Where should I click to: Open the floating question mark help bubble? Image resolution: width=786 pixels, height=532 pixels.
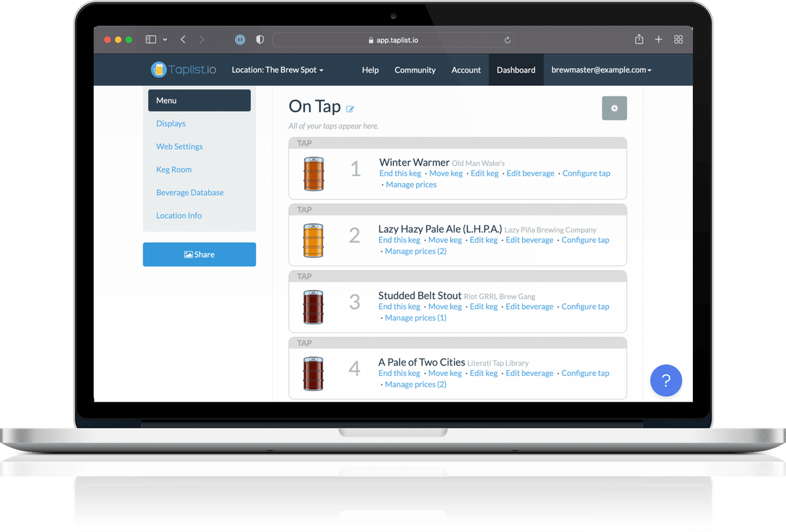665,380
